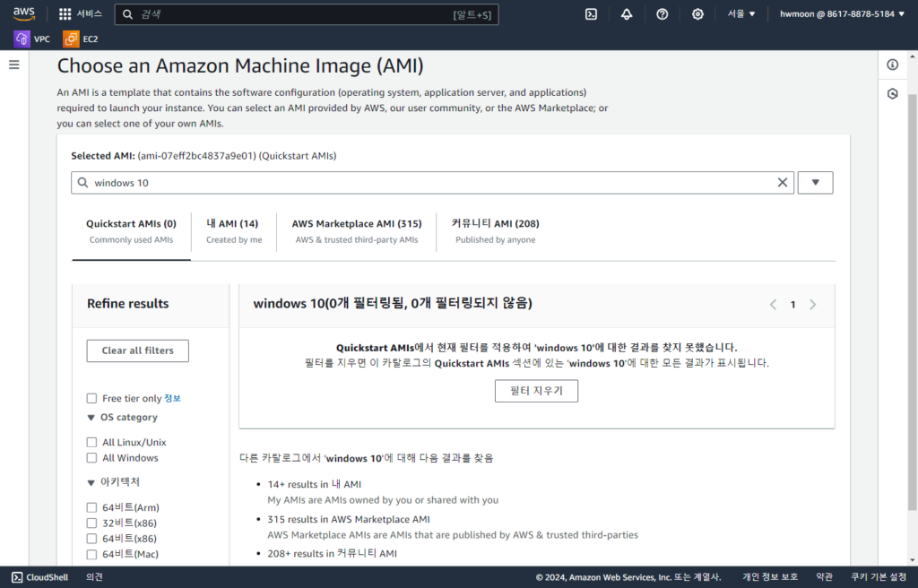Open the services grid menu
Screen dimensions: 918x588
[x=80, y=14]
